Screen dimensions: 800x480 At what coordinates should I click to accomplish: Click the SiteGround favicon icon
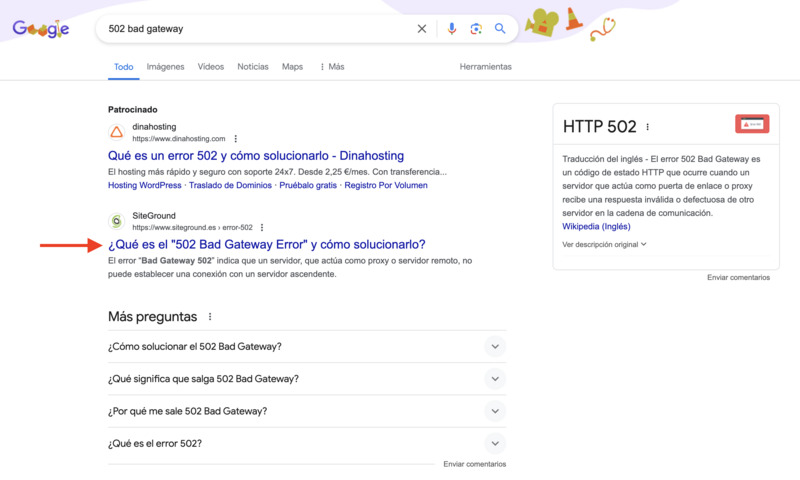click(x=117, y=221)
